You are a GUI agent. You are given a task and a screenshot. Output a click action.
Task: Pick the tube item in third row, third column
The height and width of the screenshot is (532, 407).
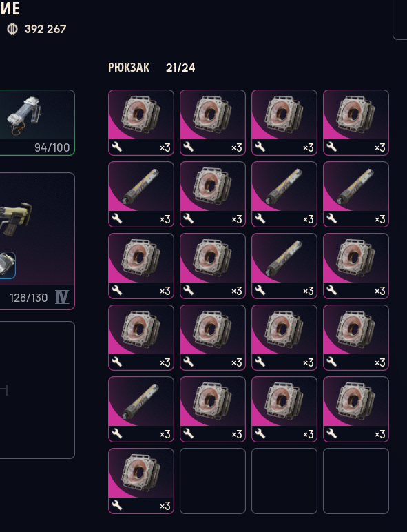[284, 266]
